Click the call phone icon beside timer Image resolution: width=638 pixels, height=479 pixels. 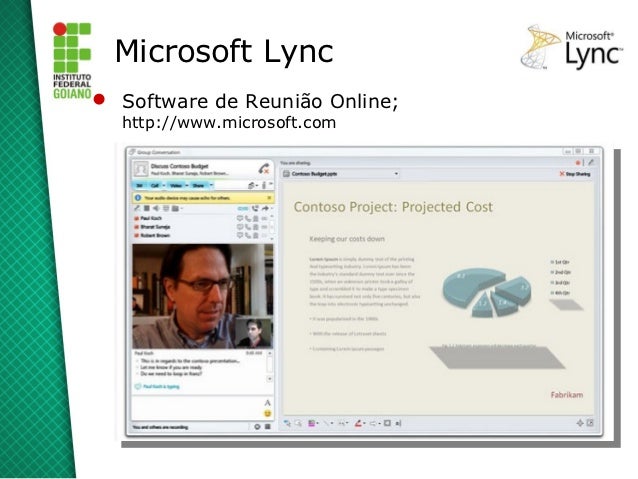coord(255,208)
